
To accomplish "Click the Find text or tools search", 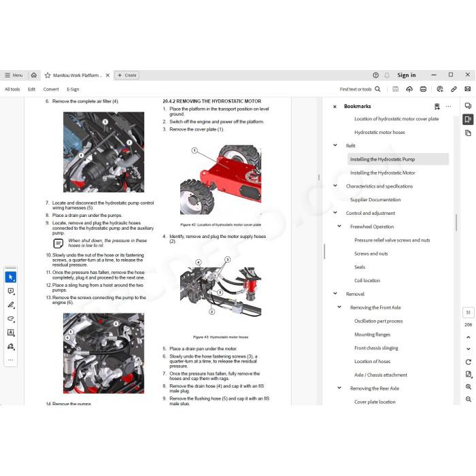I will point(360,89).
